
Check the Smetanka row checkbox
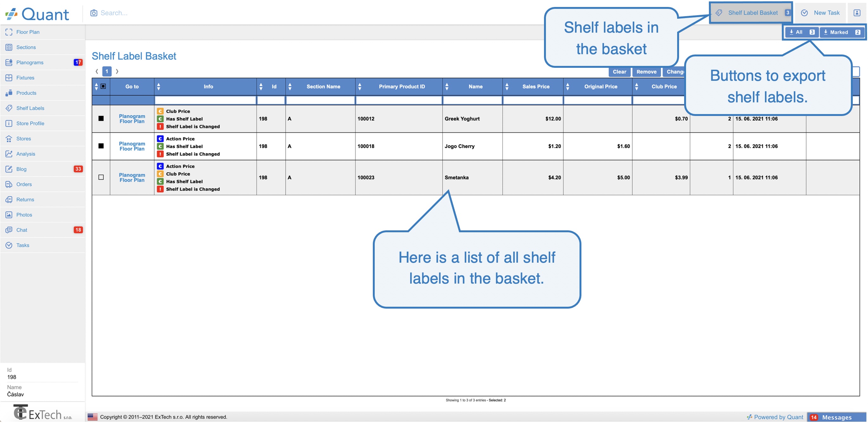point(101,177)
